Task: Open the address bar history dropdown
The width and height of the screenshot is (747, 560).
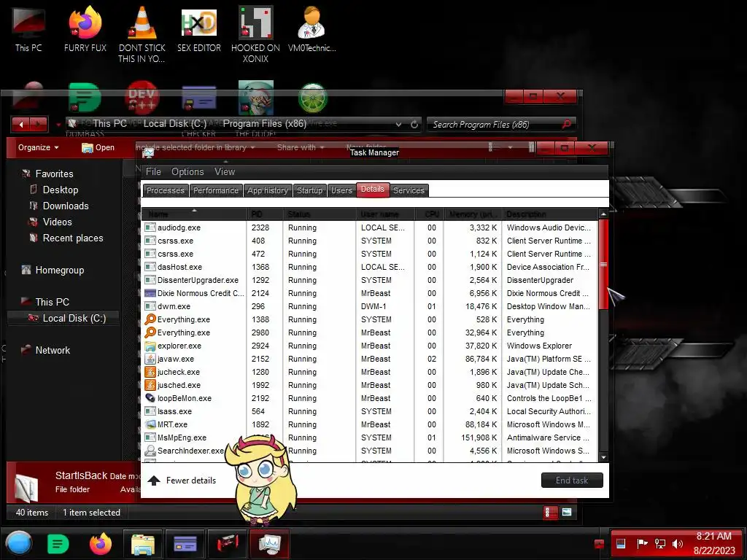Action: pos(398,124)
